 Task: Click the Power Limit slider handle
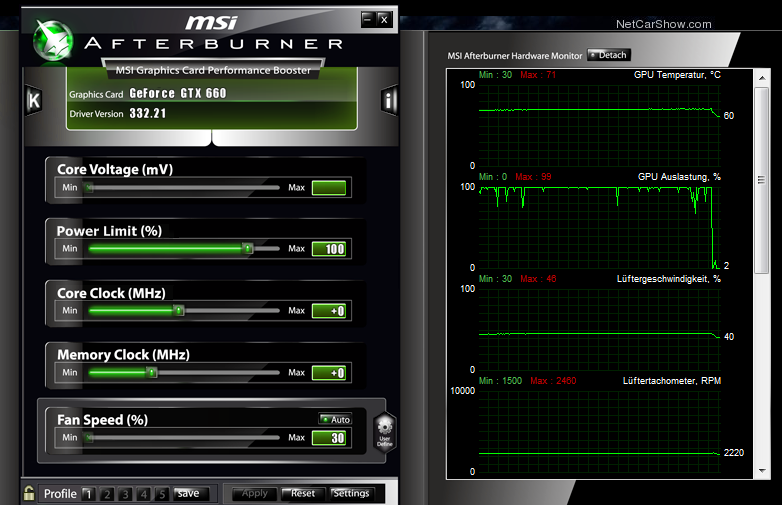click(x=247, y=248)
